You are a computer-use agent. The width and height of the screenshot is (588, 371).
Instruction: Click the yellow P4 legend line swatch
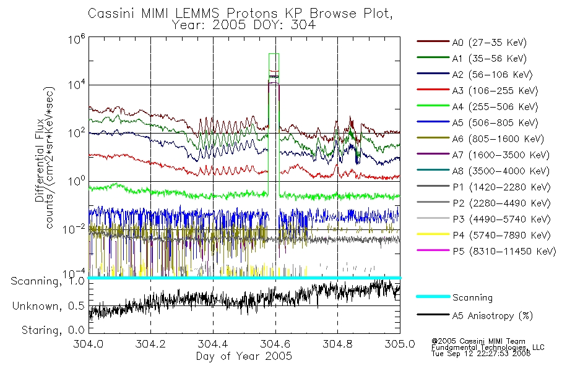tap(433, 234)
